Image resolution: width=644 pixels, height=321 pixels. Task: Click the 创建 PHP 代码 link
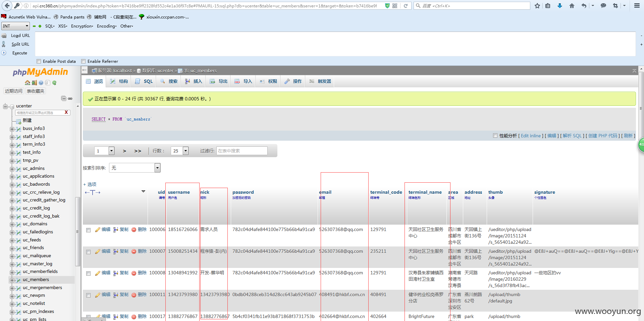point(602,136)
